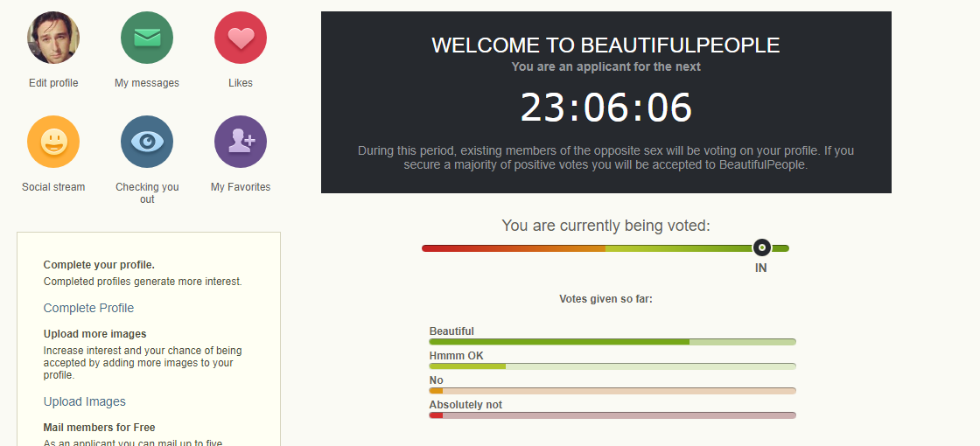Open the green My messages envelope icon
The height and width of the screenshot is (446, 980).
coord(147,38)
